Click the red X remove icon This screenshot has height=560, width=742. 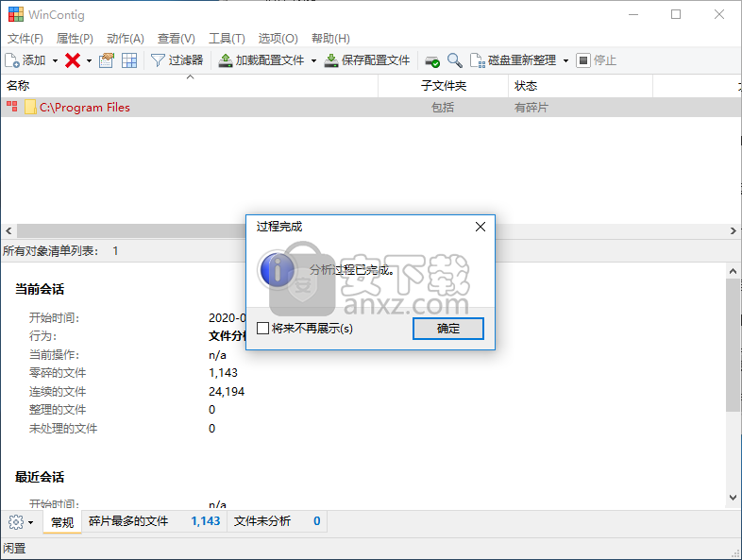point(73,60)
